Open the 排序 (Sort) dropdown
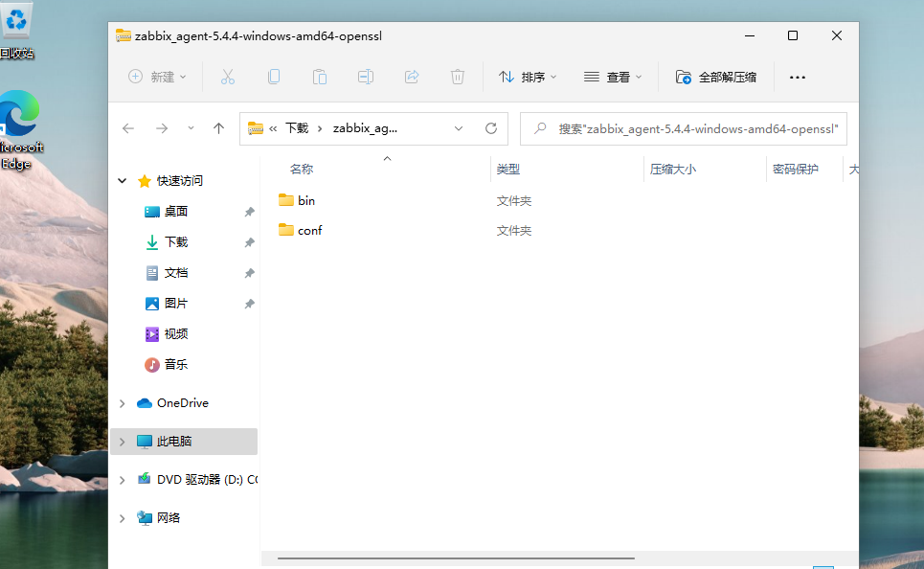 (x=528, y=78)
